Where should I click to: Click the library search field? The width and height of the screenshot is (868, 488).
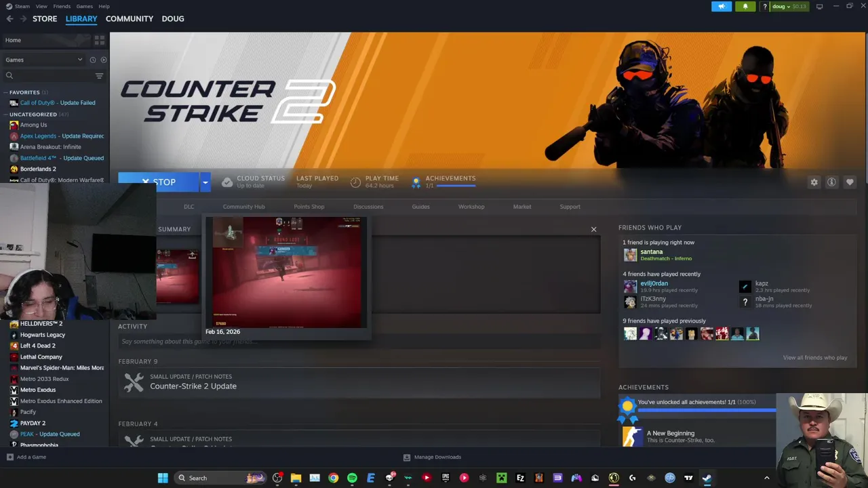[47, 76]
